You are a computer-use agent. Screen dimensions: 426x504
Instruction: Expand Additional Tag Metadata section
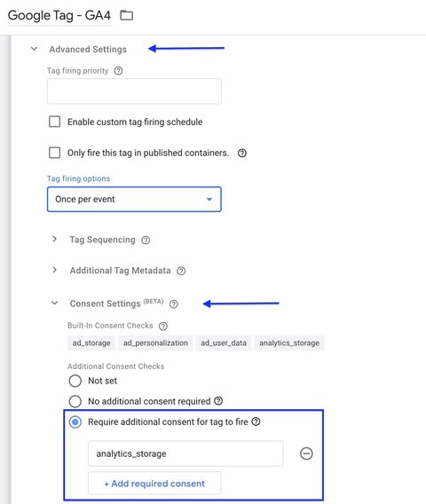(55, 270)
